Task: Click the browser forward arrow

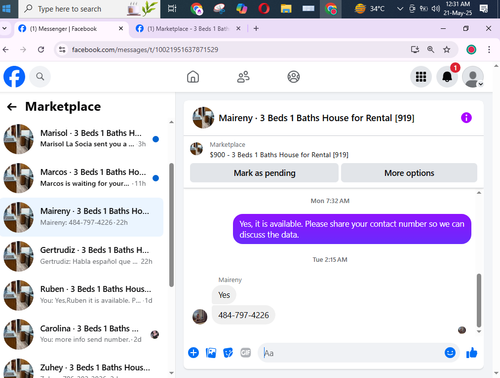Action: click(23, 50)
